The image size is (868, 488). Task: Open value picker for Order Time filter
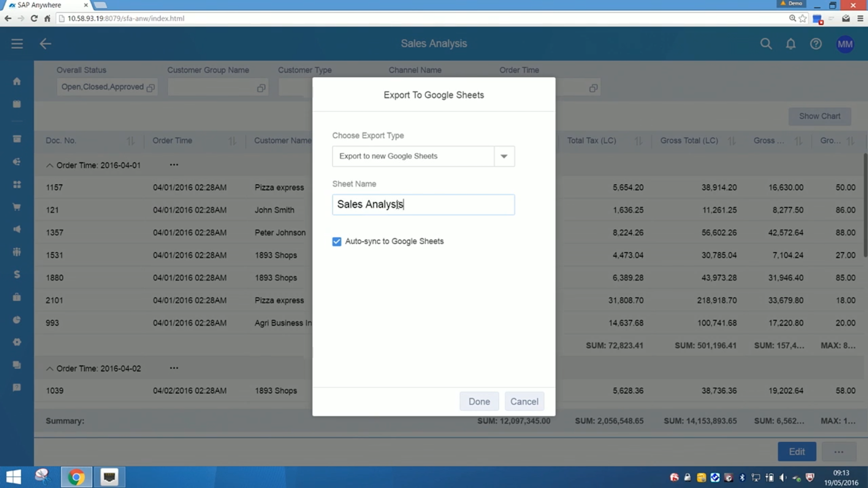(x=593, y=88)
